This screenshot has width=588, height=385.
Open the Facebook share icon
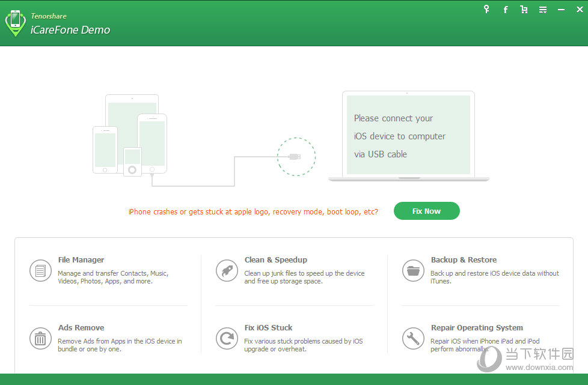506,10
